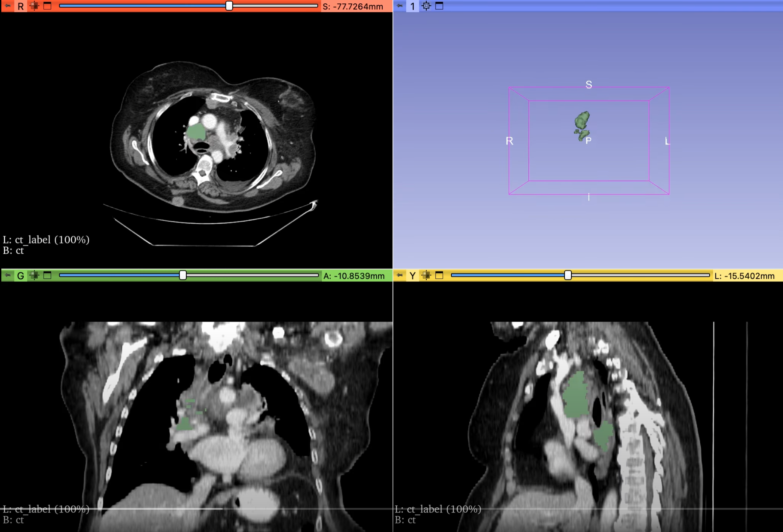Maximize the Yellow sagittal slice view
Screen dimensions: 783x532
439,275
